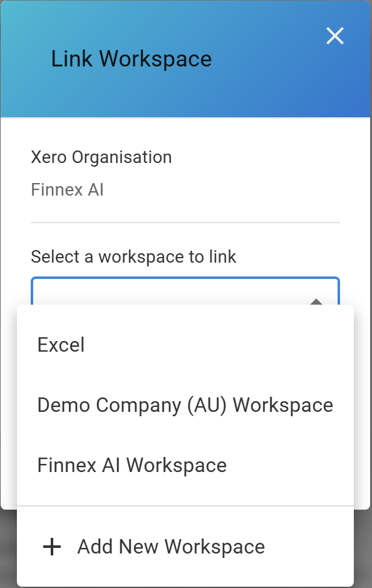This screenshot has height=588, width=372.
Task: Click the Add New Workspace text
Action: pos(171,547)
